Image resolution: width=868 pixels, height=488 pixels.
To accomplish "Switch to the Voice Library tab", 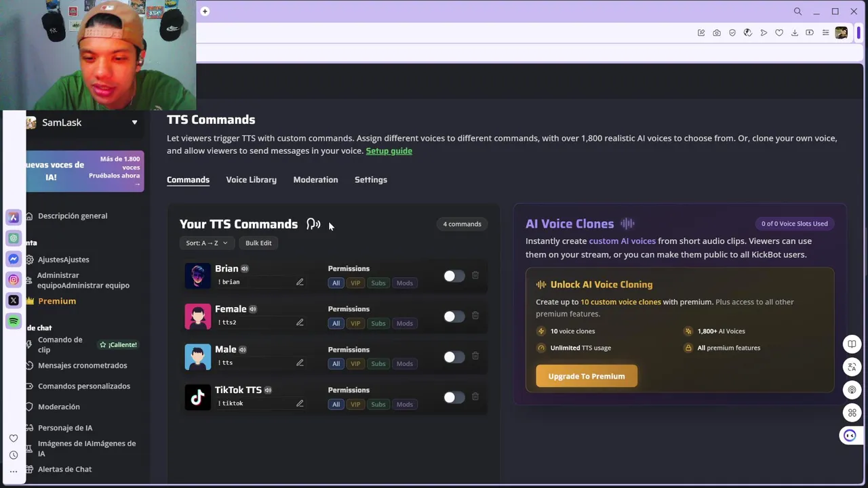I will point(251,180).
